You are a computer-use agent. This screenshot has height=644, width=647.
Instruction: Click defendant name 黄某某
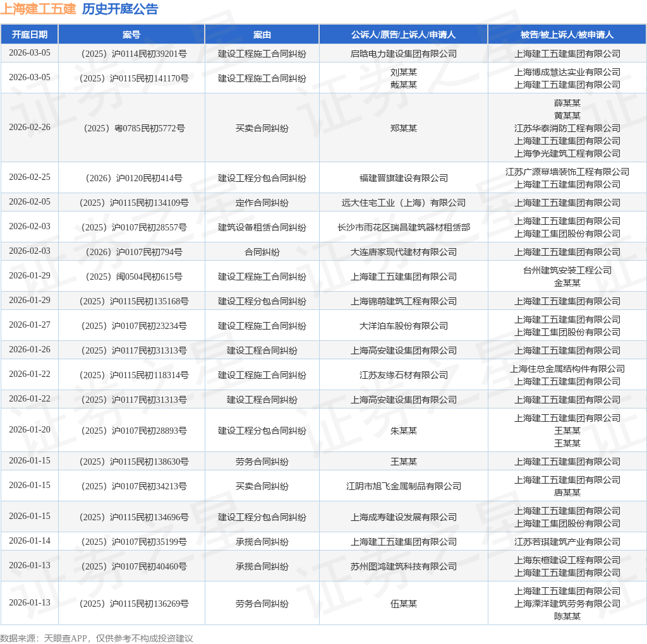click(x=567, y=116)
